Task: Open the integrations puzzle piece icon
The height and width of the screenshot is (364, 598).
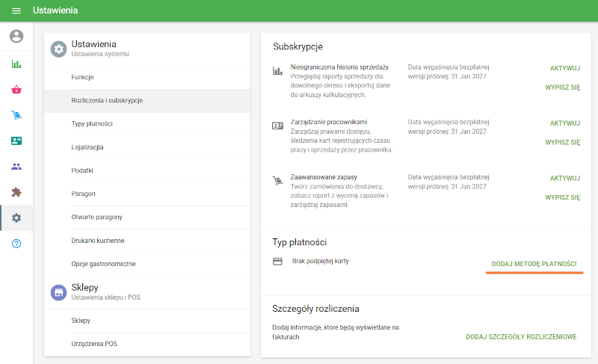Action: pyautogui.click(x=16, y=192)
